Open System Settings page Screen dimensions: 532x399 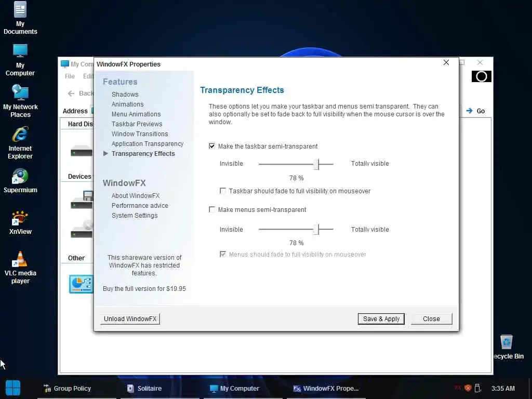[x=135, y=216]
